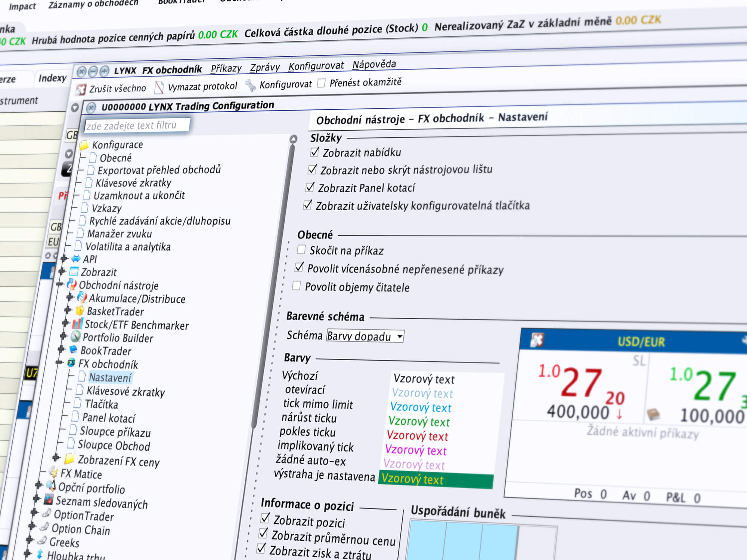Toggle Povolit vícenásobné nepřenesené příkazy
The width and height of the screenshot is (747, 560).
coord(299,267)
